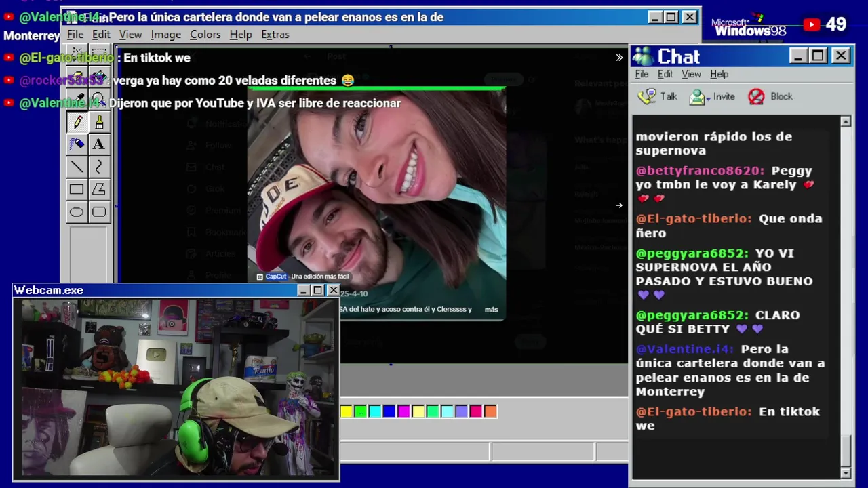Choose the Rounded Rectangle tool

[x=99, y=212]
